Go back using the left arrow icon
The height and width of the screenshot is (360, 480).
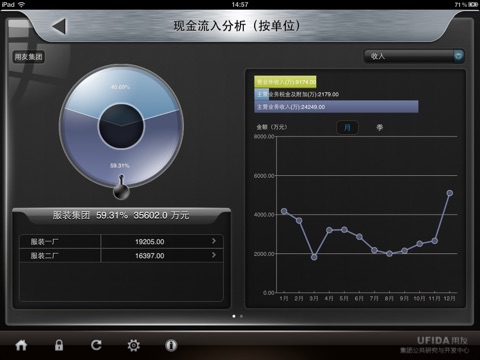(59, 26)
